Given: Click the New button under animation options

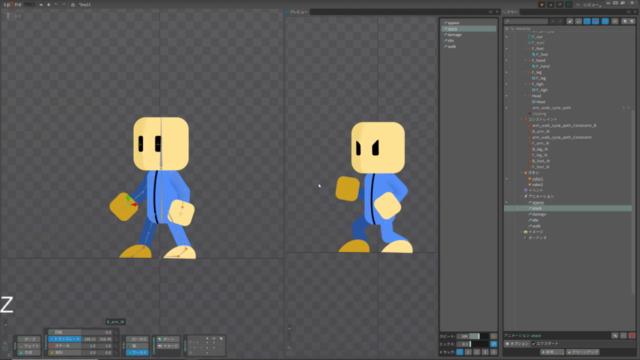Looking at the screenshot, I should [552, 352].
